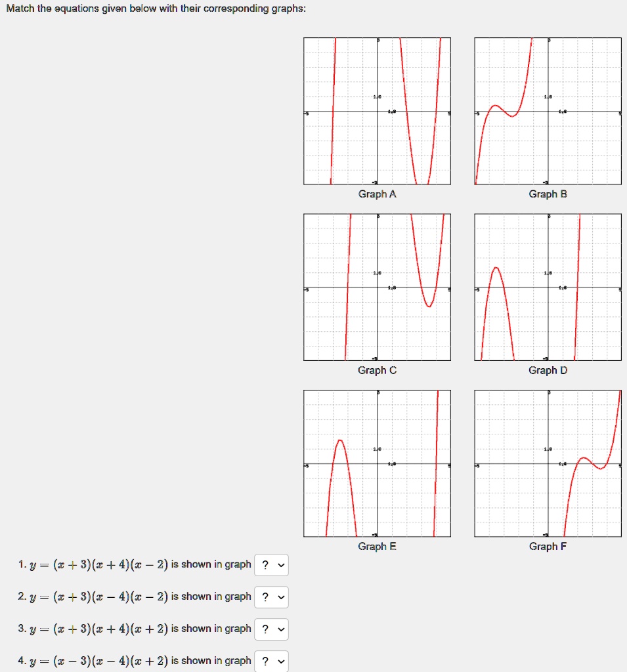This screenshot has width=627, height=672.
Task: Open the answer dropdown for equation 1
Action: [271, 565]
